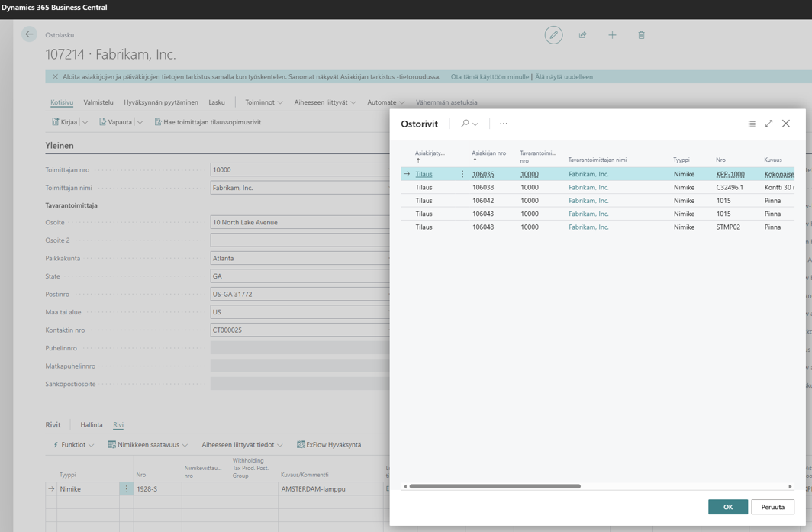812x532 pixels.
Task: Click the Peruuta button
Action: pos(772,507)
